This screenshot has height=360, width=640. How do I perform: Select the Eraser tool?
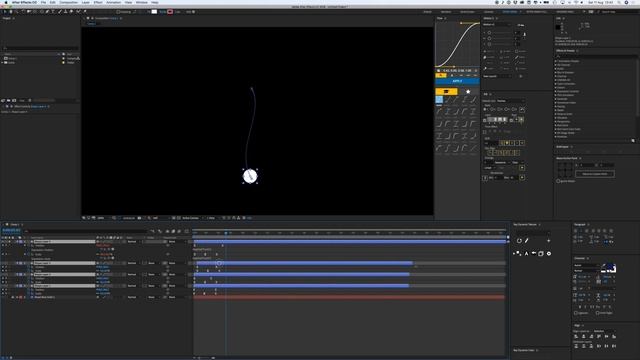coord(71,12)
